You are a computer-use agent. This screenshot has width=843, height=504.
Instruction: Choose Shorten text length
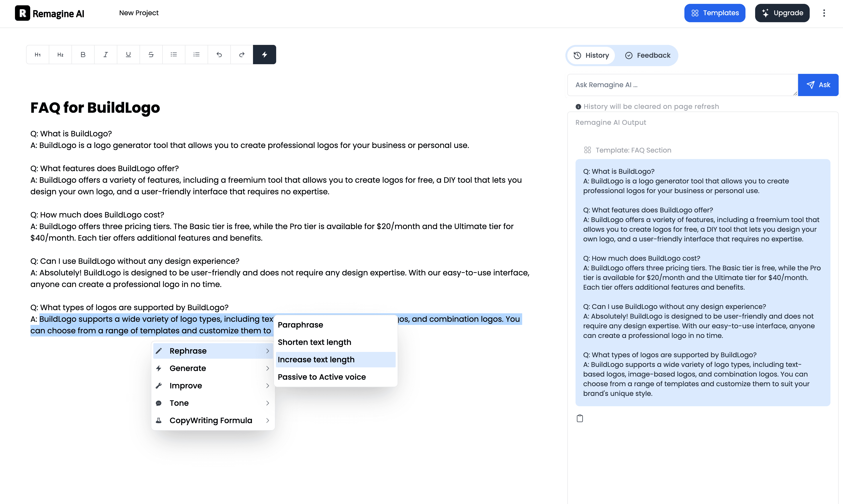(336, 342)
